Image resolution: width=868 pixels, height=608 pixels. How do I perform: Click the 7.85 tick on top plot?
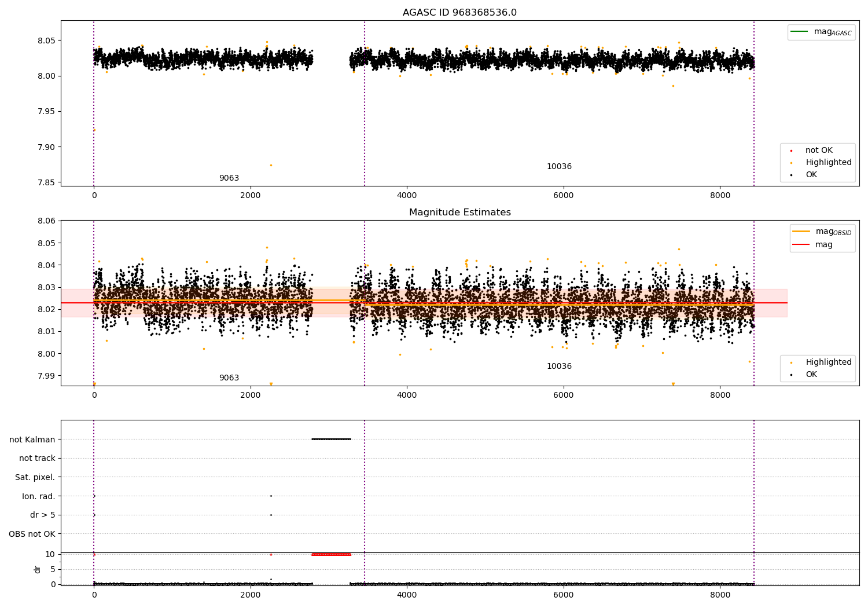(46, 183)
